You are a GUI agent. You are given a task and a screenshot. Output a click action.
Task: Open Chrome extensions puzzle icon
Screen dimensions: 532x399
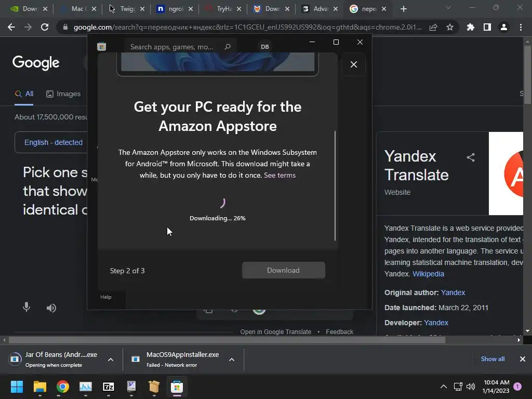click(x=471, y=27)
